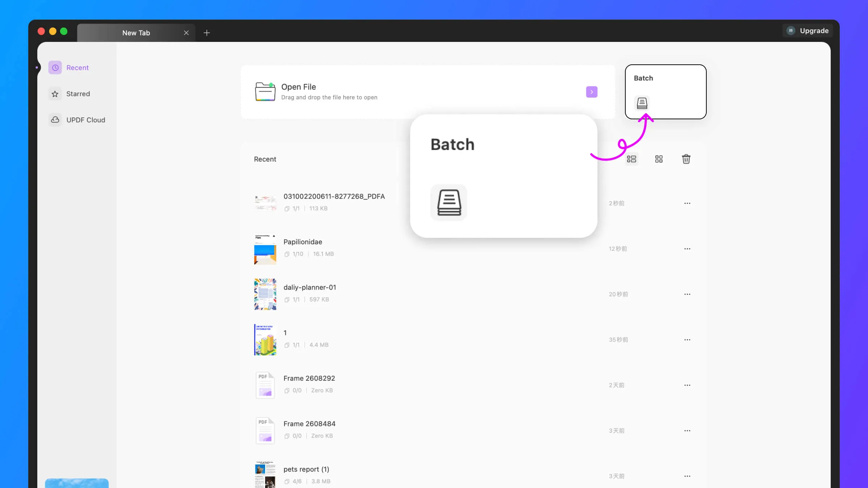The image size is (868, 488).
Task: Click the Starred section icon
Action: 55,94
